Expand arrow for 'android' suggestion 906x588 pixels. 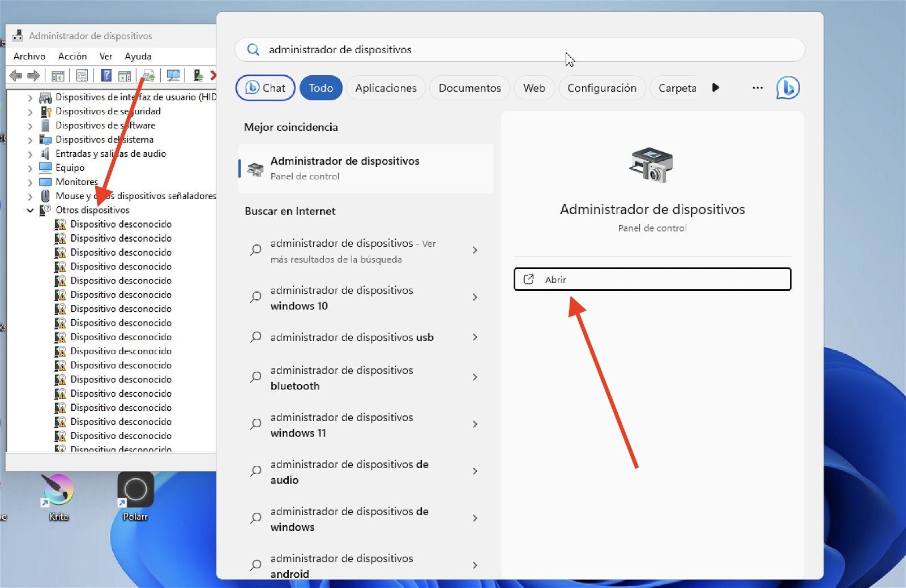point(475,565)
